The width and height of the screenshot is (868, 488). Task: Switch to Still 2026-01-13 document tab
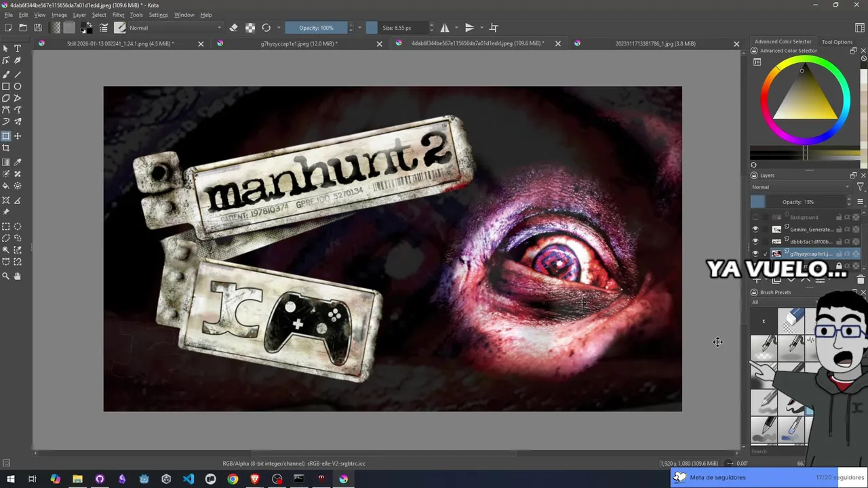coord(121,43)
